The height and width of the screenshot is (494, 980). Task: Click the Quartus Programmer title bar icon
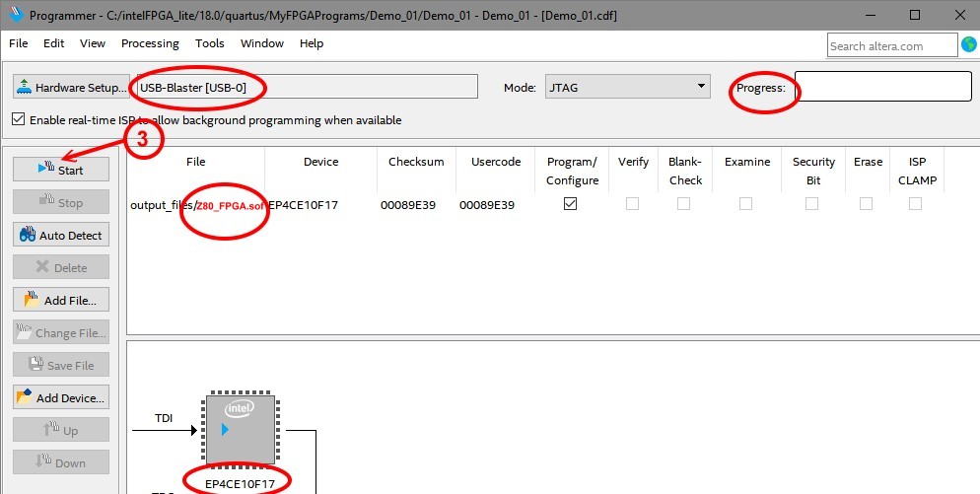tap(16, 14)
